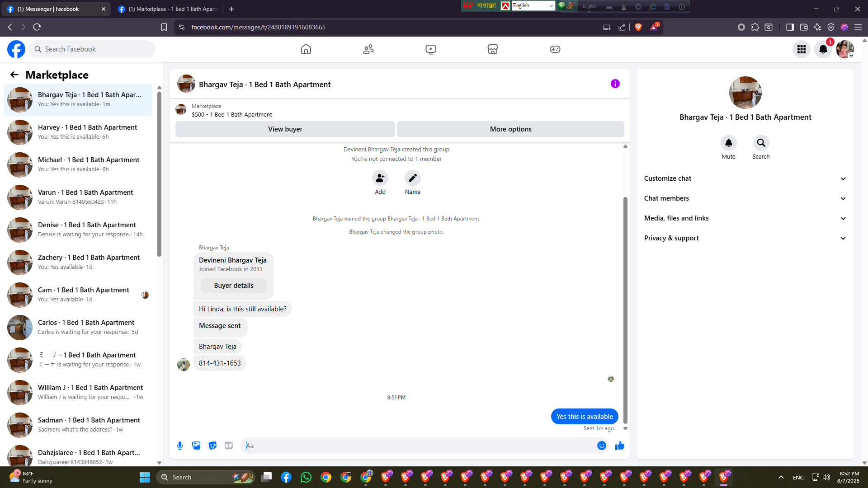Expand Media, files and links section
This screenshot has width=868, height=488.
pyautogui.click(x=745, y=218)
